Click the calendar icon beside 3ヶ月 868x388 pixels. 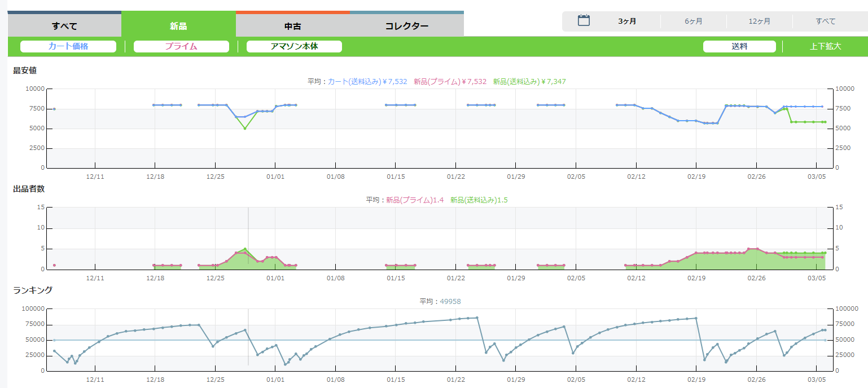point(584,21)
